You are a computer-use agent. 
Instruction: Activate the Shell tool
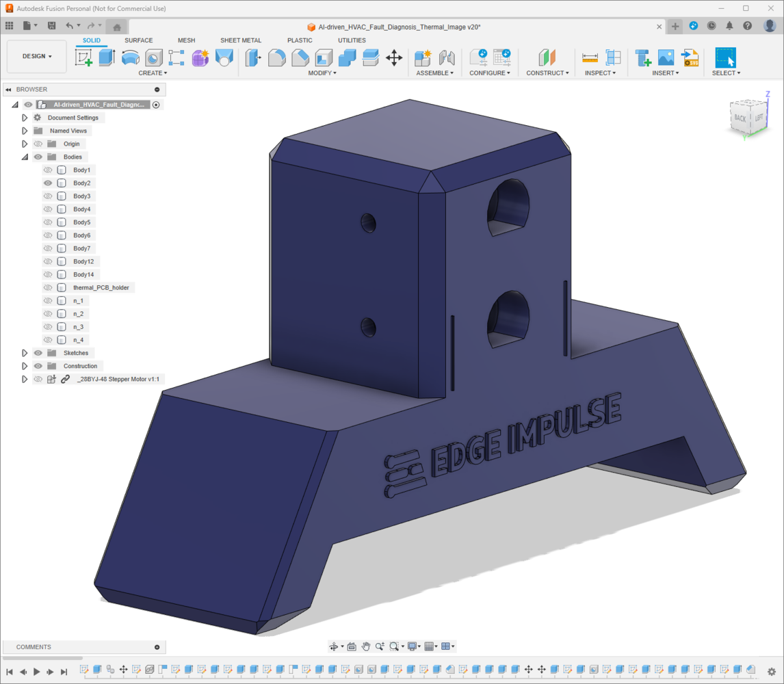[324, 57]
